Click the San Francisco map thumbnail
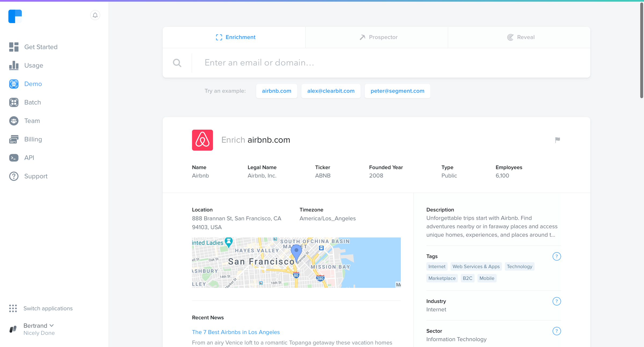The image size is (644, 347). coord(296,262)
